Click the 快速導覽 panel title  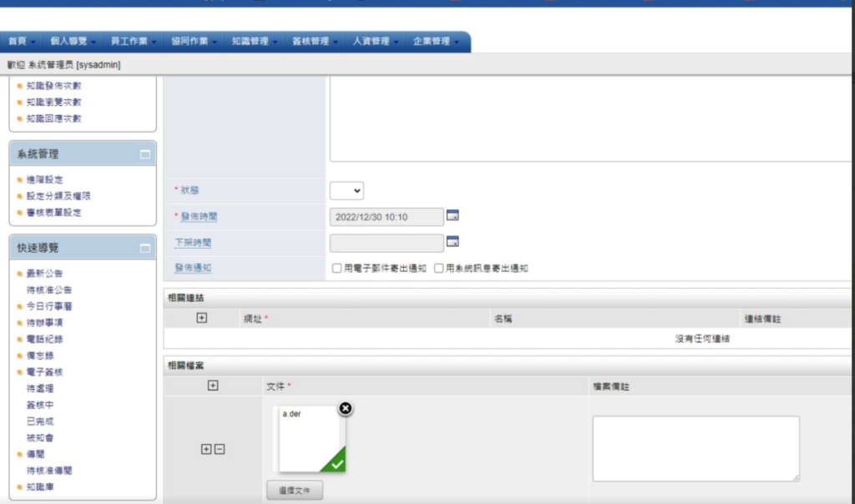click(x=38, y=248)
